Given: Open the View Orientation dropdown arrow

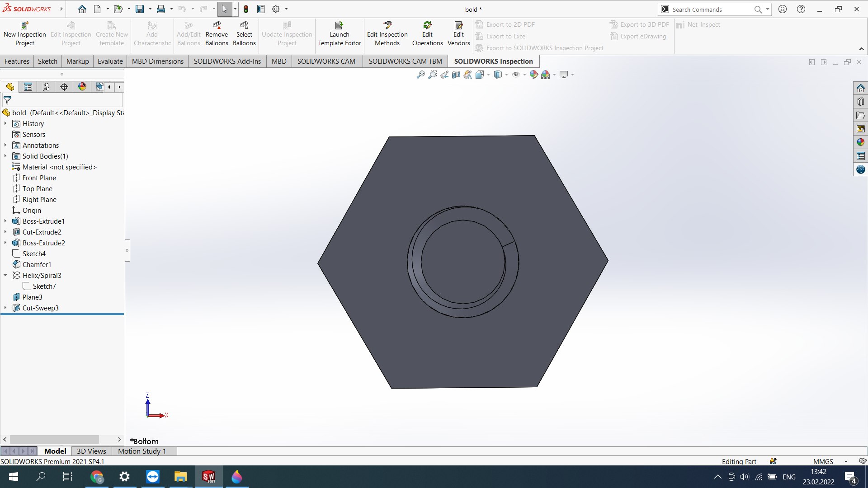Looking at the screenshot, I should pos(488,75).
